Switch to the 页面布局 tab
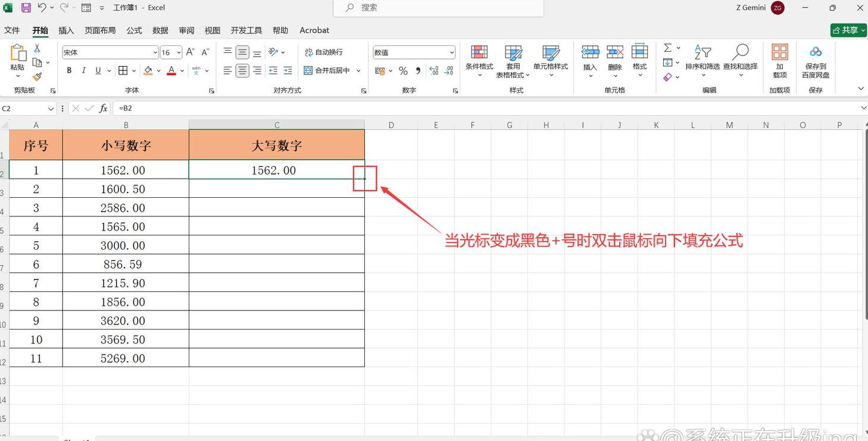This screenshot has height=441, width=868. pyautogui.click(x=100, y=30)
